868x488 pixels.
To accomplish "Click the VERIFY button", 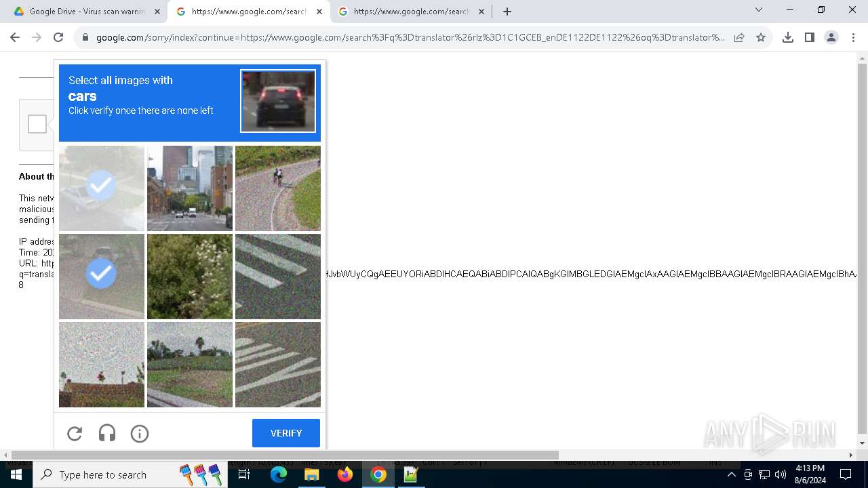I will point(286,433).
